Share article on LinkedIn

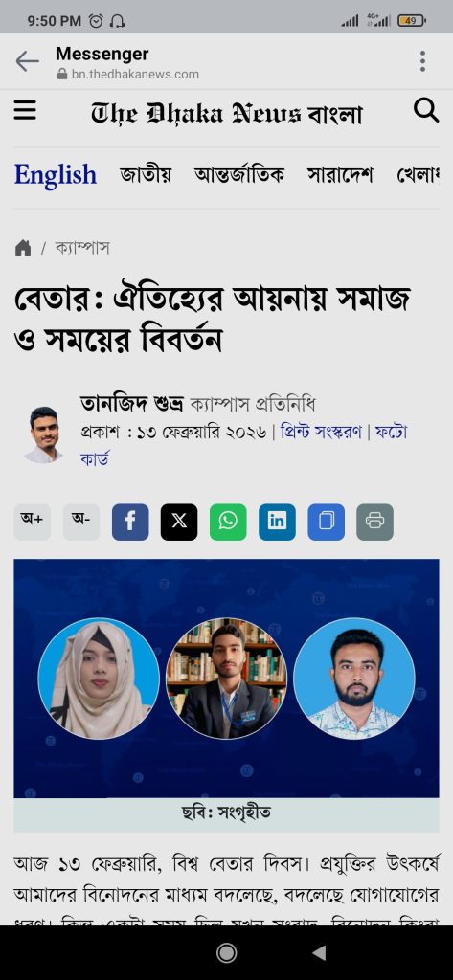pos(277,522)
